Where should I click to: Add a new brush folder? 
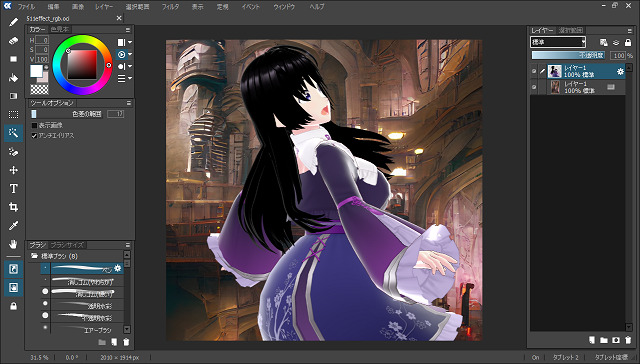click(102, 342)
